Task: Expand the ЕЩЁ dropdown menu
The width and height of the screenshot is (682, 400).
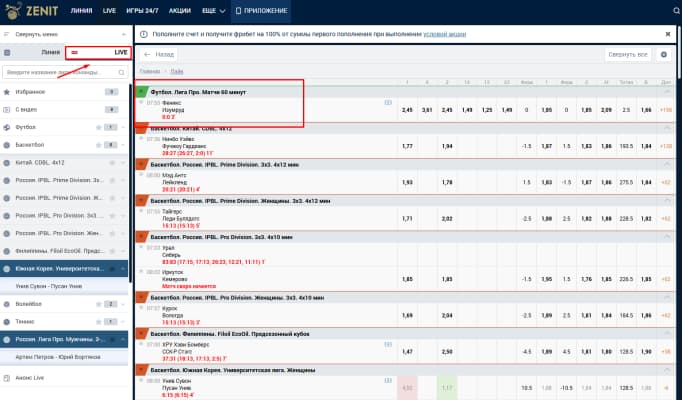Action: click(x=214, y=11)
